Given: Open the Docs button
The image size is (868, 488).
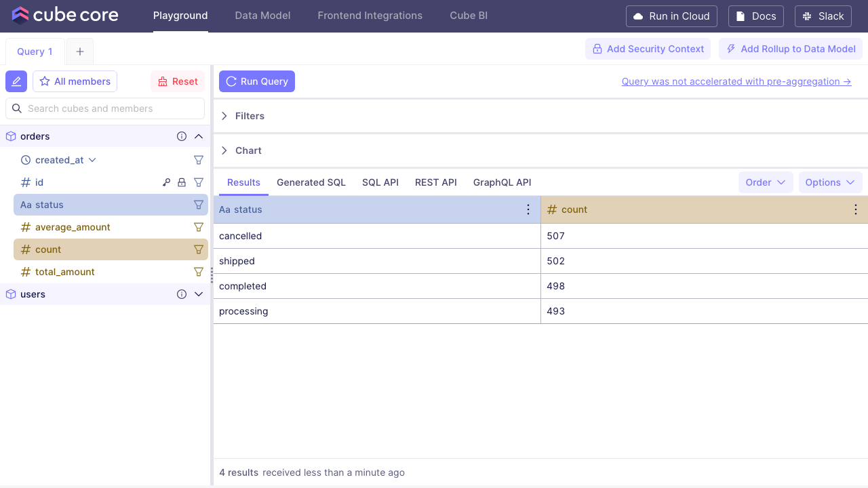Looking at the screenshot, I should tap(756, 16).
